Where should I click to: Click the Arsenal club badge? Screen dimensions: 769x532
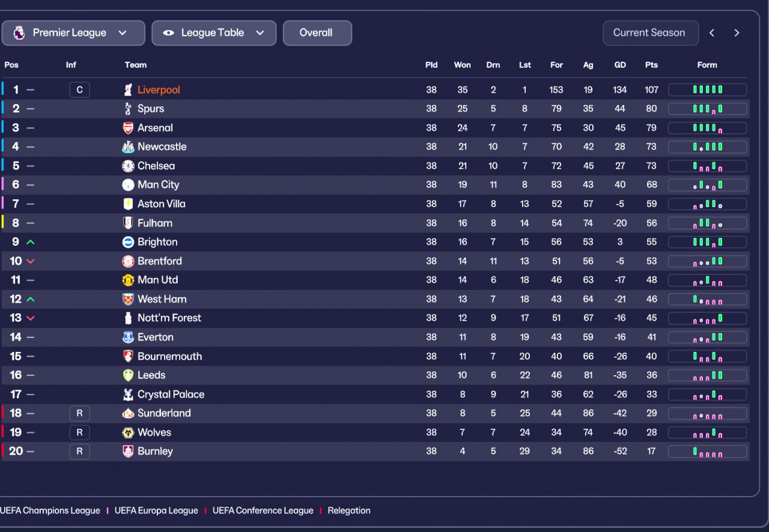(128, 128)
